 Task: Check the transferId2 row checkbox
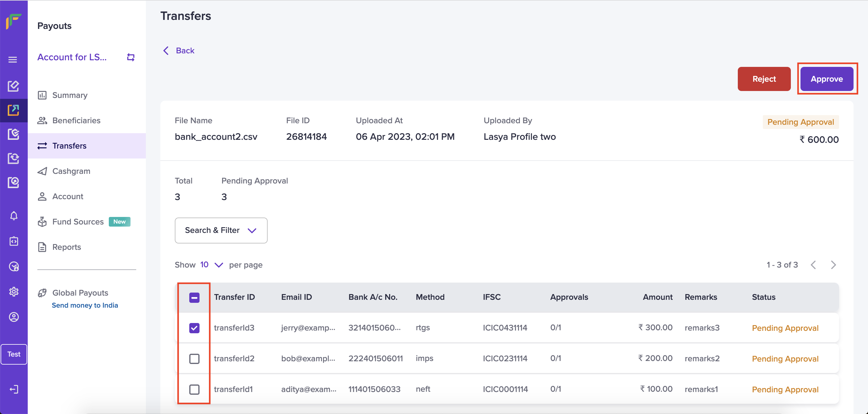pos(194,359)
